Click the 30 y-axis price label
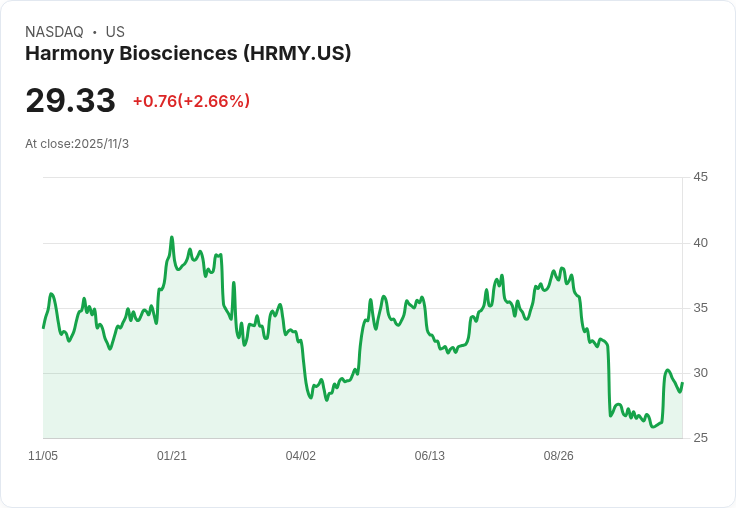This screenshot has width=736, height=508. pyautogui.click(x=700, y=373)
